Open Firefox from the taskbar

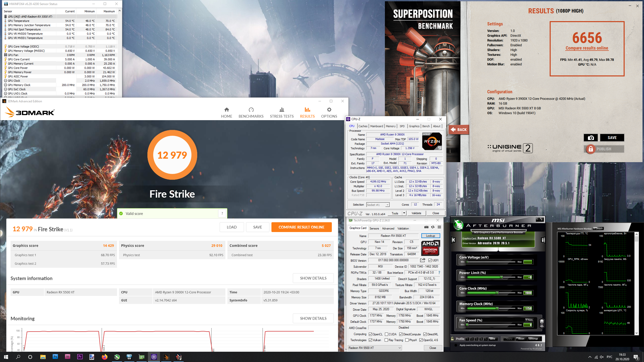point(104,357)
